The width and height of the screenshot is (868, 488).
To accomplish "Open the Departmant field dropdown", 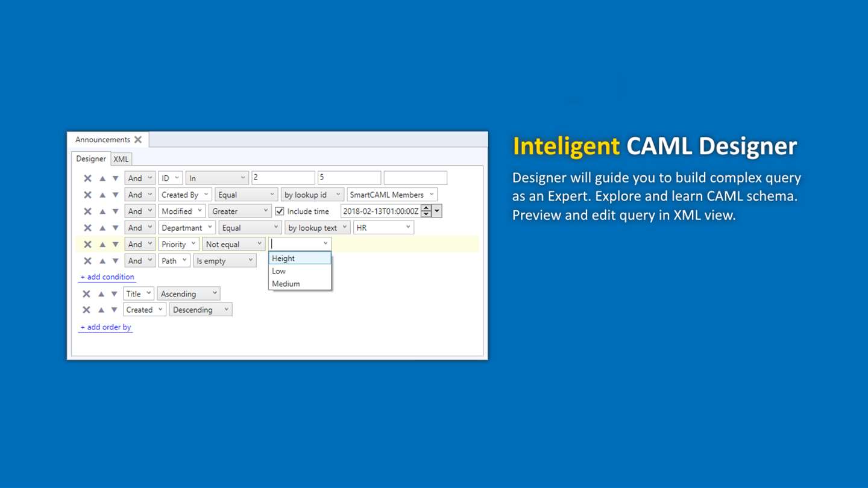I will click(187, 228).
